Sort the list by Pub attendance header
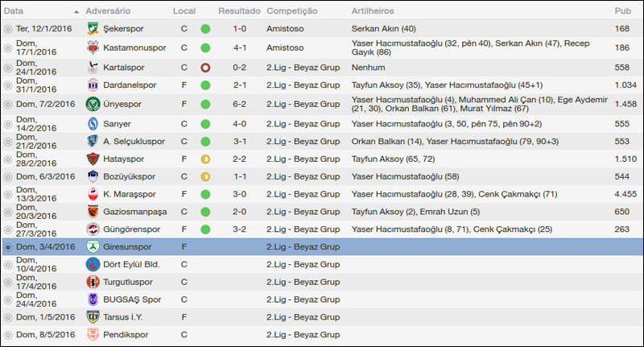Viewport: 644px width, 347px height. pyautogui.click(x=622, y=12)
